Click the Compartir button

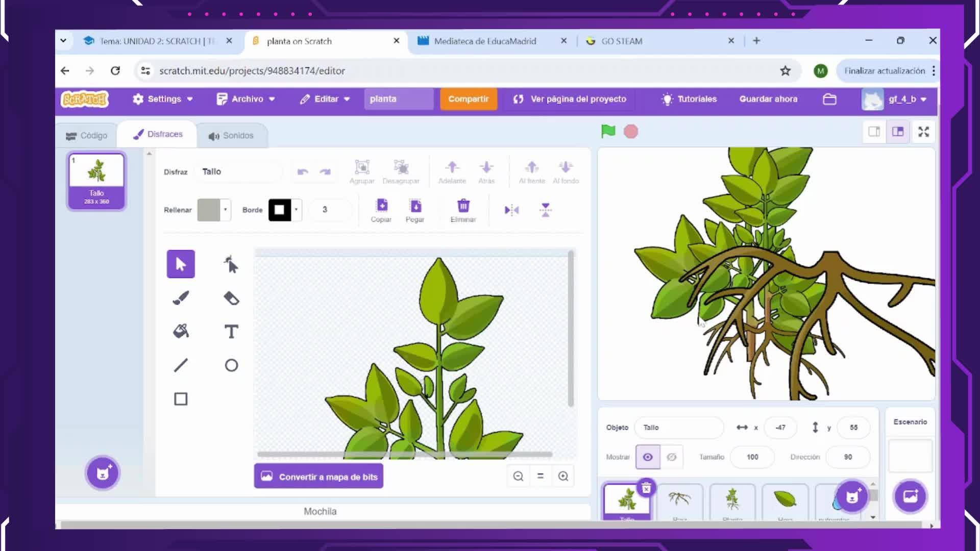click(468, 99)
